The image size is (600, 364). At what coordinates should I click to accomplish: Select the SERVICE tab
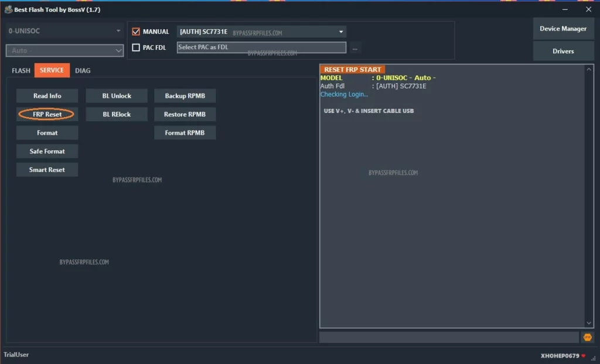pyautogui.click(x=52, y=70)
